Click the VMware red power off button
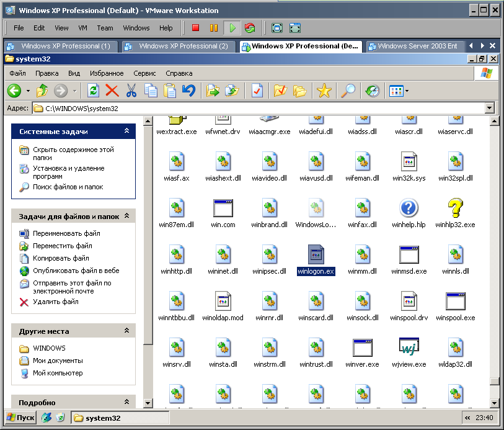The height and width of the screenshot is (430, 504). 195,28
